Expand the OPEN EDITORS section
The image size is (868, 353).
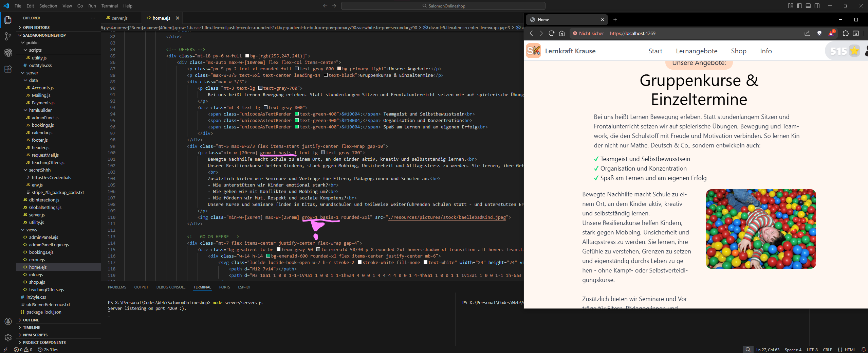point(36,28)
